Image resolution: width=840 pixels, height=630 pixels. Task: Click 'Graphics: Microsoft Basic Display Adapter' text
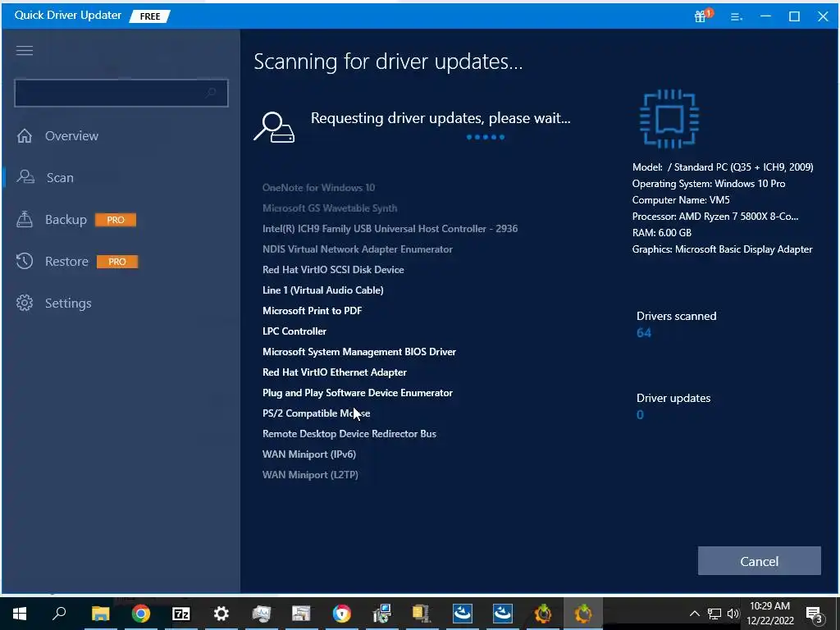722,249
